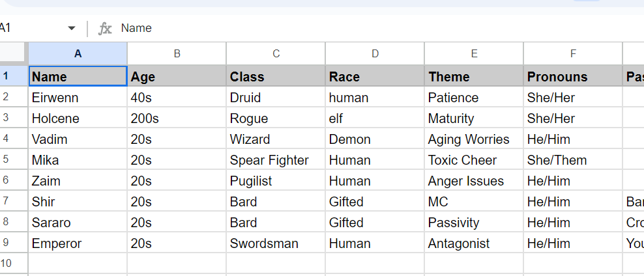Select row 5 header

[7, 159]
